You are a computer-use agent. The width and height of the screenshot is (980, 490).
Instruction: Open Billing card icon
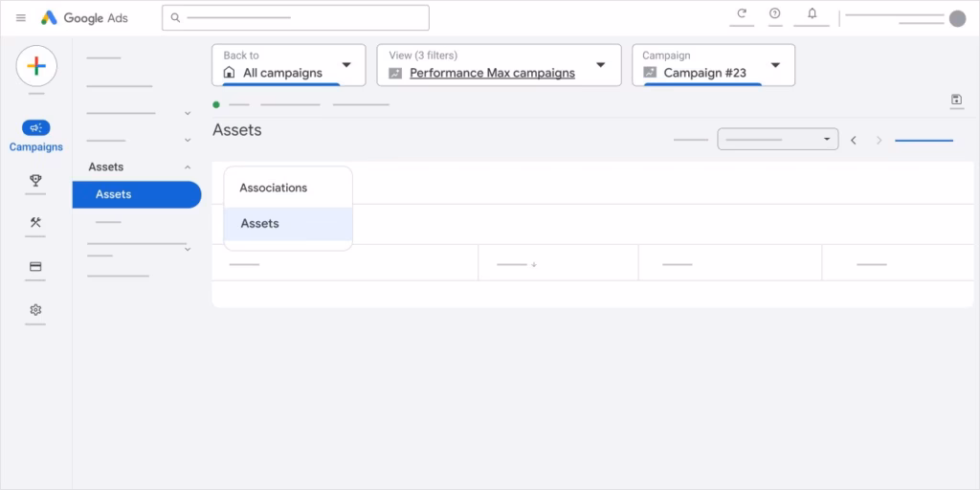(x=35, y=267)
